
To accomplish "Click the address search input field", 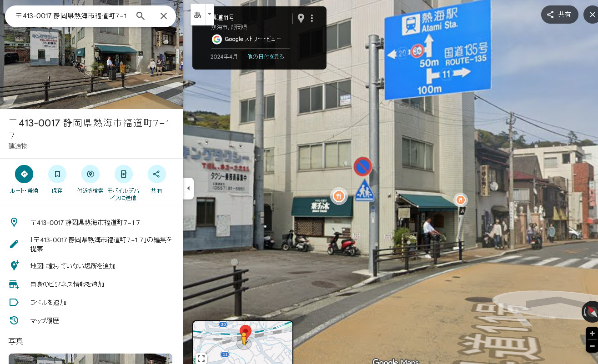I will click(x=71, y=16).
